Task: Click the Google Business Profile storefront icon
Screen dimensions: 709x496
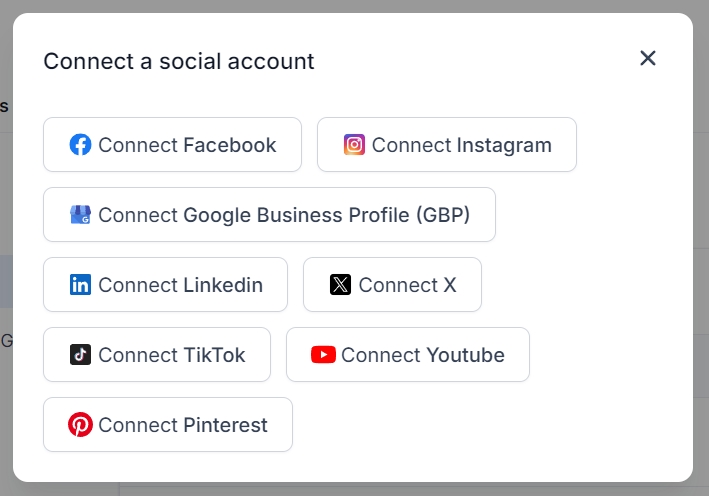Action: (x=80, y=215)
